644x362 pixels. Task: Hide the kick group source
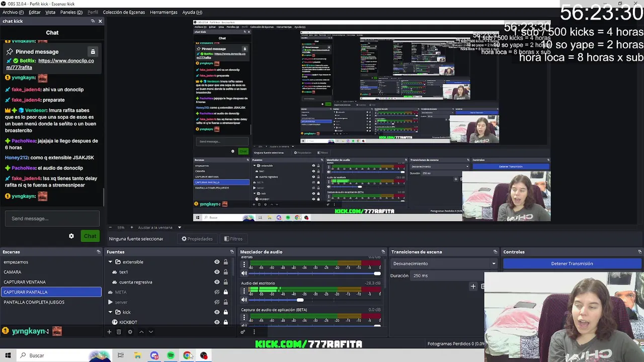coord(217,312)
